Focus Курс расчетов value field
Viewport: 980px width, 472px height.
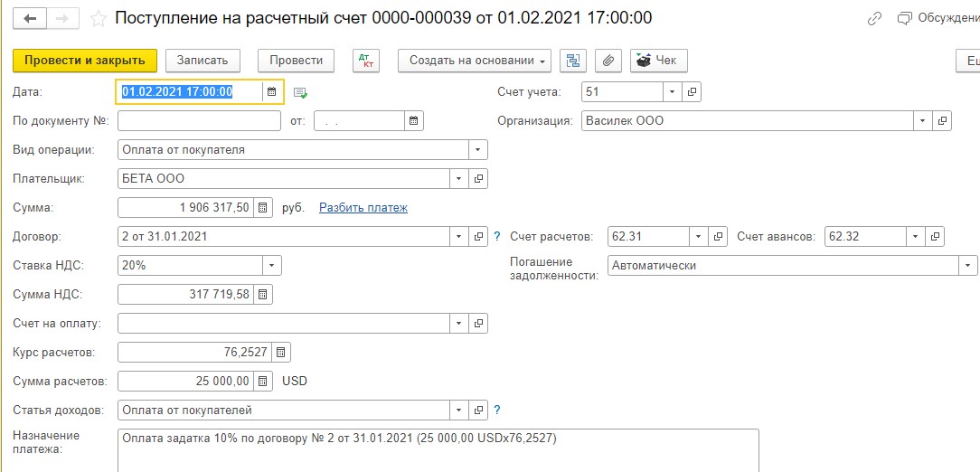pyautogui.click(x=195, y=352)
